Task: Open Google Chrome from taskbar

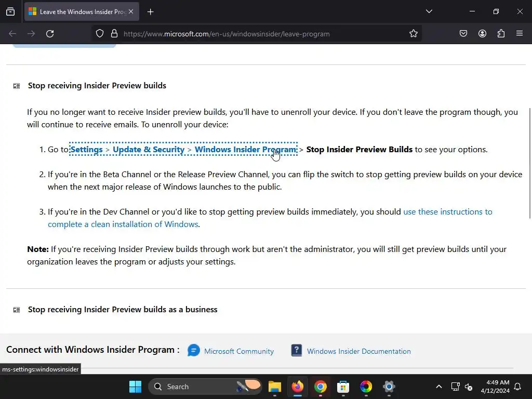Action: pos(320,387)
